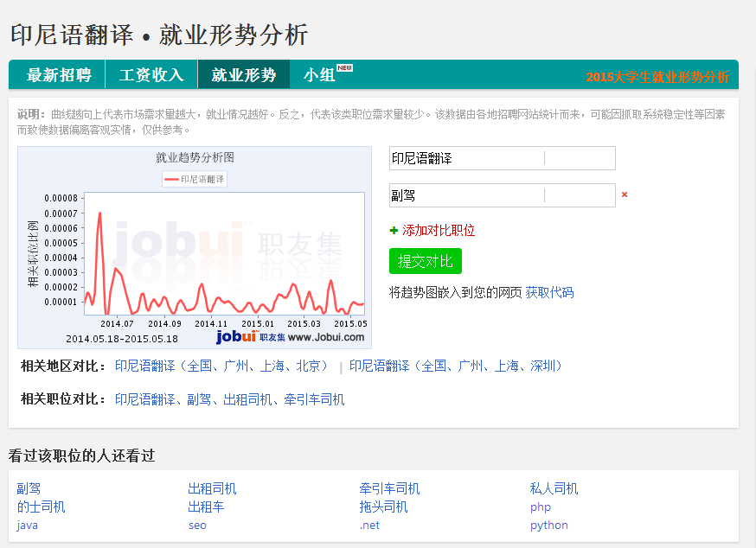The height and width of the screenshot is (548, 756).
Task: Click the NEW badge beside 小组
Action: (345, 67)
